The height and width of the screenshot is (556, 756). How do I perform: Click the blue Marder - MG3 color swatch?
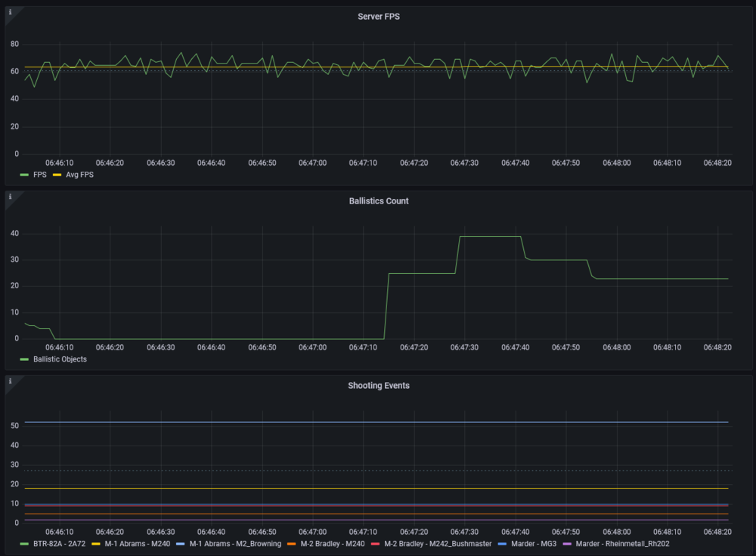[x=502, y=544]
